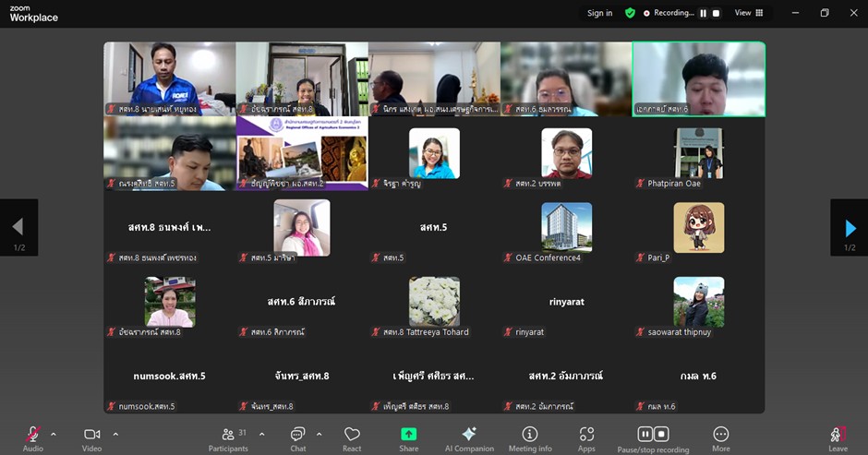This screenshot has width=868, height=455.
Task: Turn on the camera with the Video icon
Action: [91, 435]
